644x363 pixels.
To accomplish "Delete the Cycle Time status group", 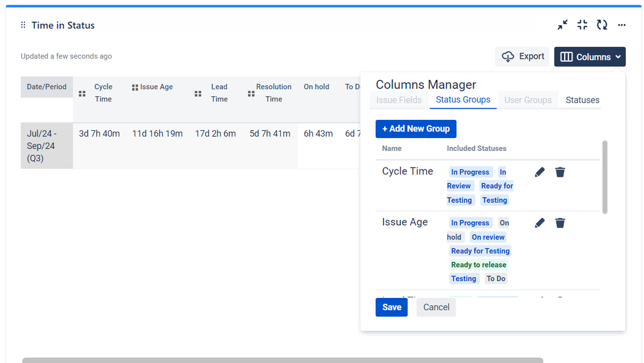I will tap(560, 172).
